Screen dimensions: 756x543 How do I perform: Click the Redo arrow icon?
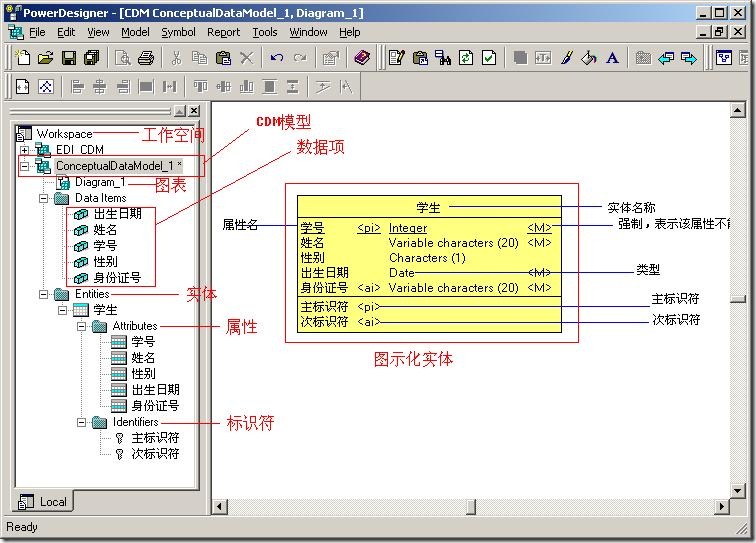[300, 58]
